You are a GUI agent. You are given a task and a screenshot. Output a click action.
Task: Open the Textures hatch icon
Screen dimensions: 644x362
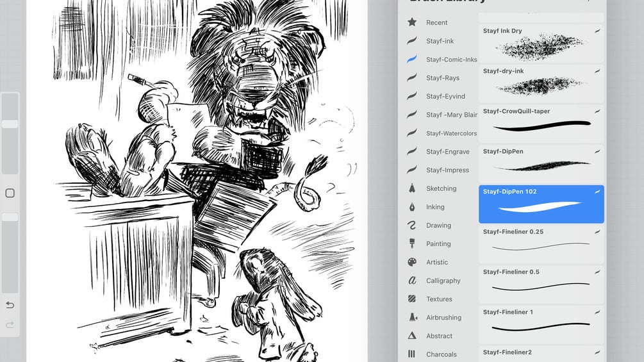click(x=412, y=299)
